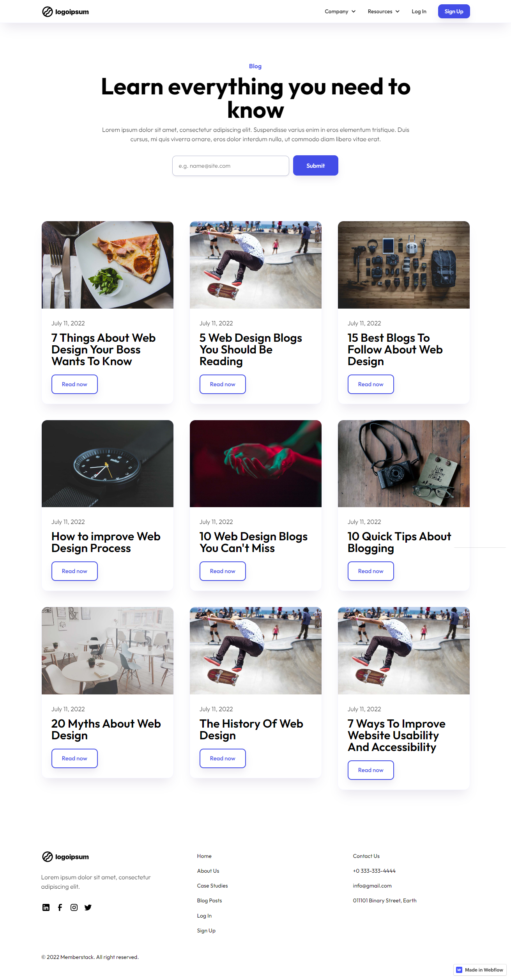Expand the Resources dropdown menu
Image resolution: width=511 pixels, height=980 pixels.
pyautogui.click(x=384, y=11)
